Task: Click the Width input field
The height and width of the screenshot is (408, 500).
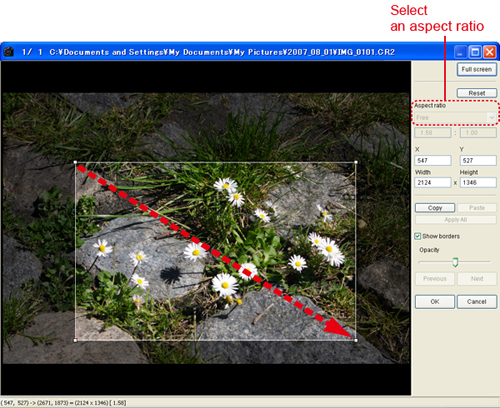Action: [x=433, y=182]
